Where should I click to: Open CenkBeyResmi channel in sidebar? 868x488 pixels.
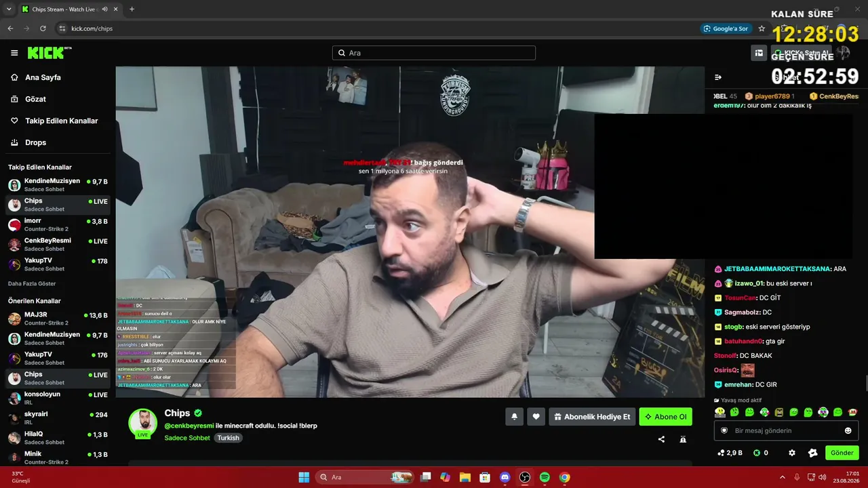pyautogui.click(x=58, y=244)
